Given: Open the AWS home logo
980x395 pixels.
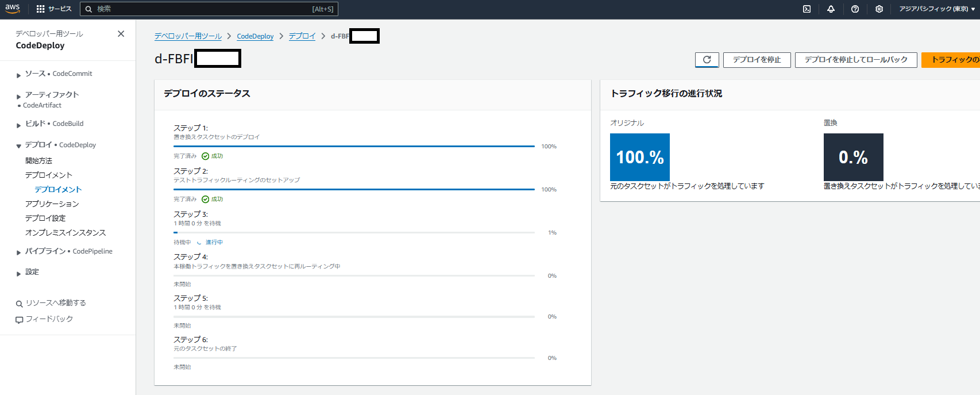Looking at the screenshot, I should [x=13, y=9].
